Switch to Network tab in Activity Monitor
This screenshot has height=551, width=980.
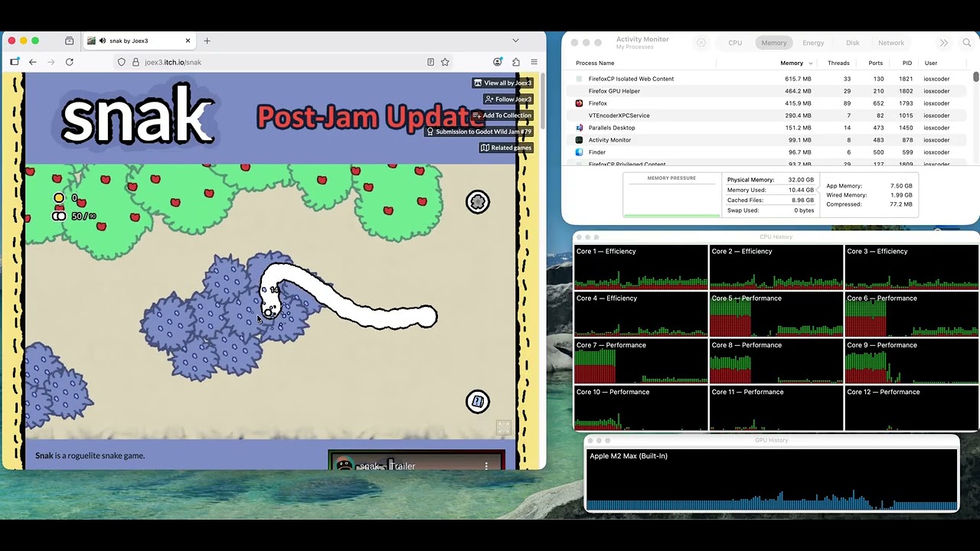(x=891, y=43)
